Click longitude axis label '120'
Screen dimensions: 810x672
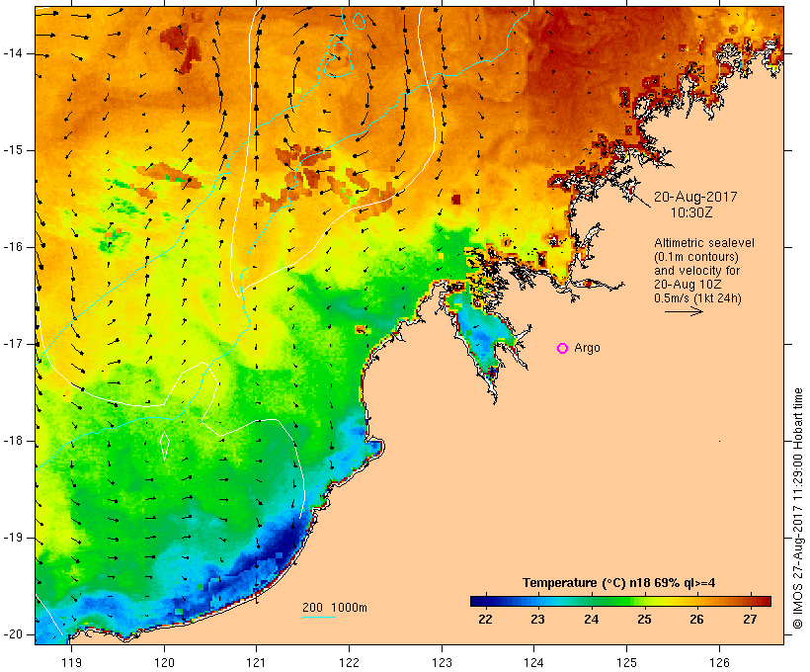(164, 662)
